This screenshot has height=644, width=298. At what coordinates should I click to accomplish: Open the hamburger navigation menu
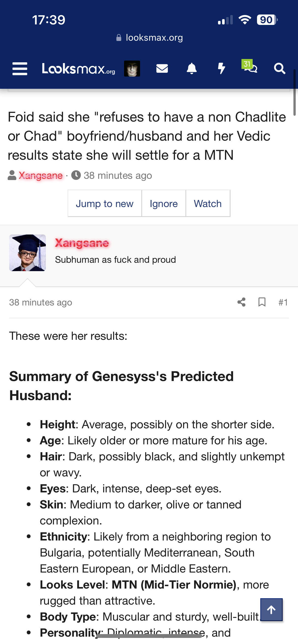tap(20, 69)
